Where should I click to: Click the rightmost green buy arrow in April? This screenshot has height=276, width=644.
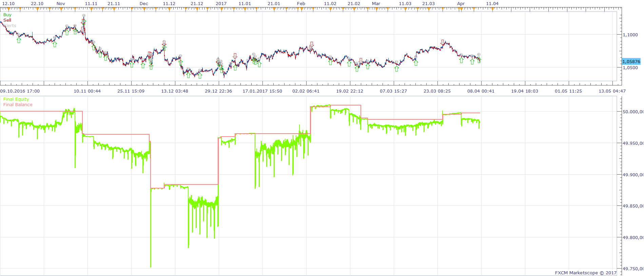click(x=479, y=60)
